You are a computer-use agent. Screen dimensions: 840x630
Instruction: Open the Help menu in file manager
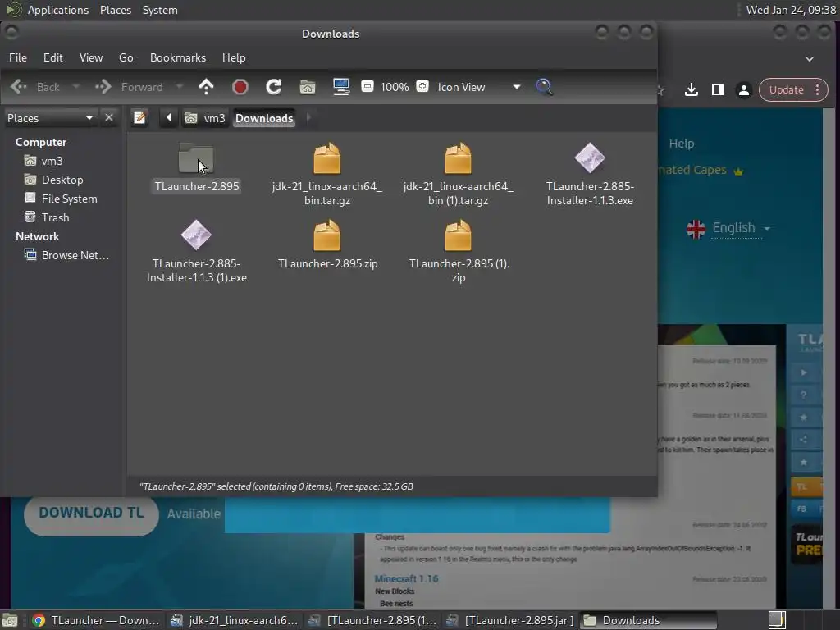[x=234, y=57]
